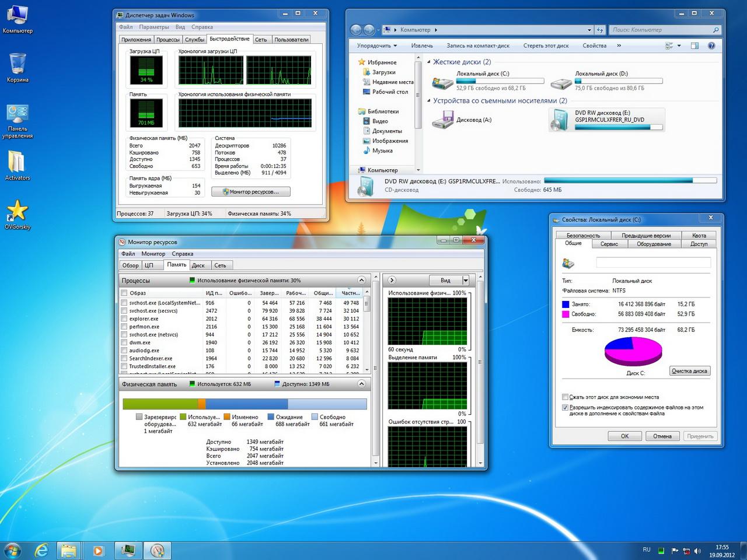
Task: Collapse the graphs pane arrow in Resource Monitor
Action: (392, 280)
